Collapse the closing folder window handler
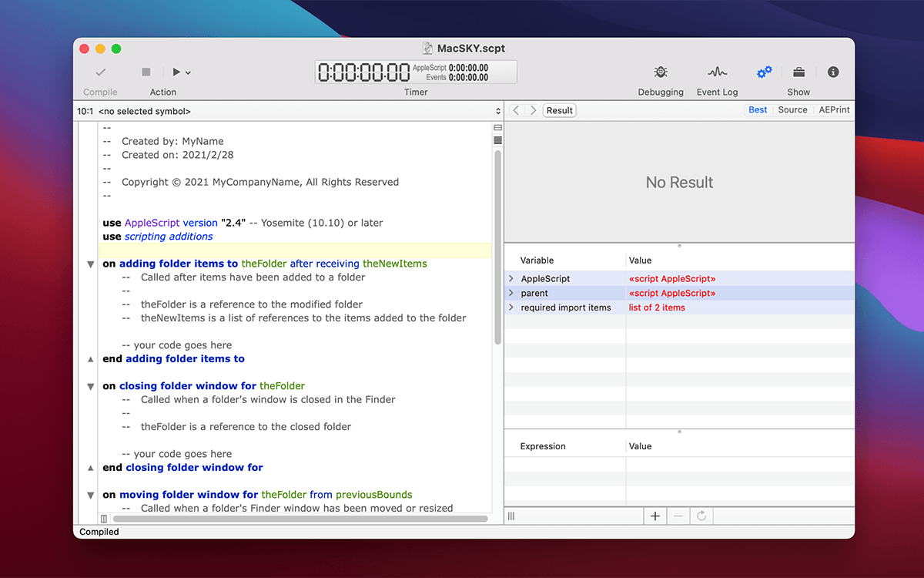924x578 pixels. pos(91,387)
